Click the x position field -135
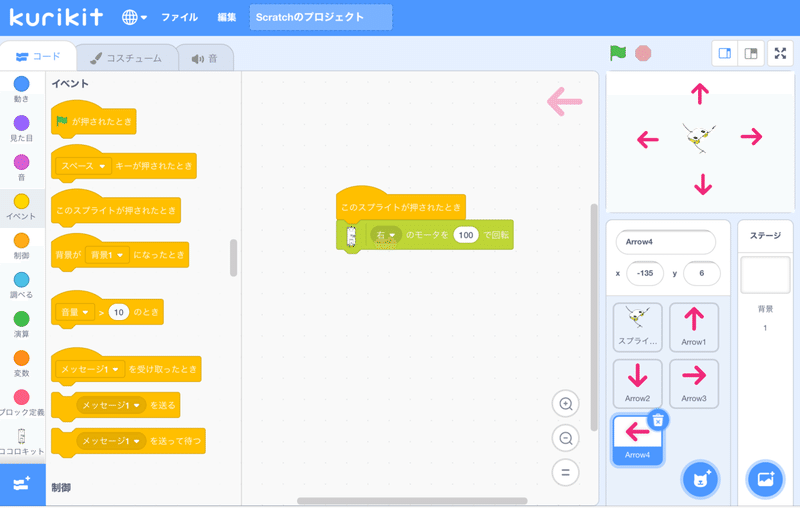 pyautogui.click(x=645, y=273)
